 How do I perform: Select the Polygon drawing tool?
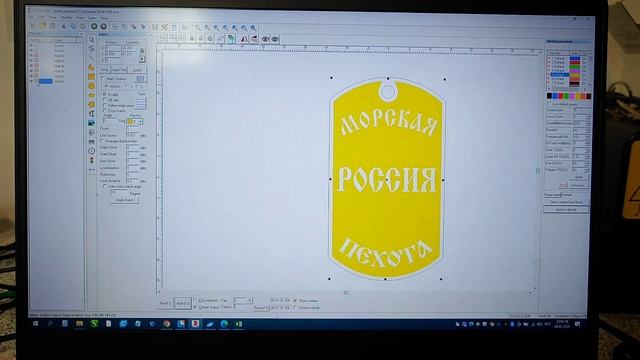[91, 104]
